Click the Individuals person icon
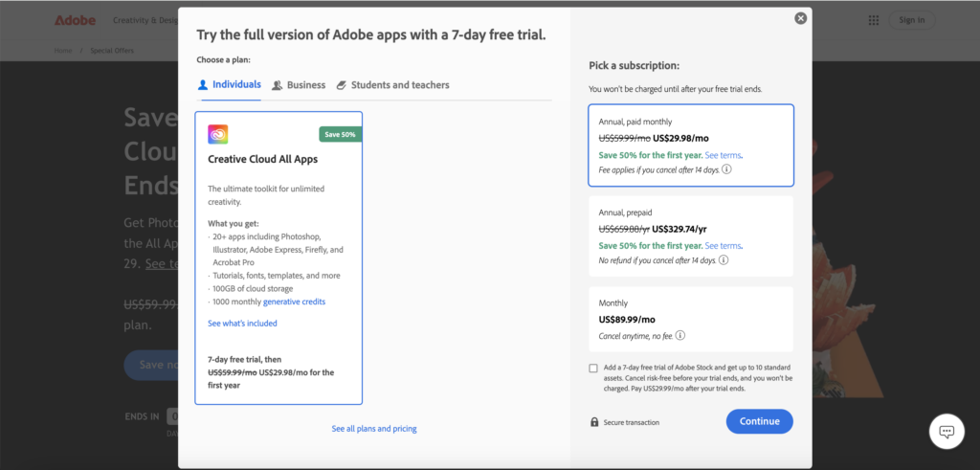Screen dimensions: 980x470 coord(203,85)
